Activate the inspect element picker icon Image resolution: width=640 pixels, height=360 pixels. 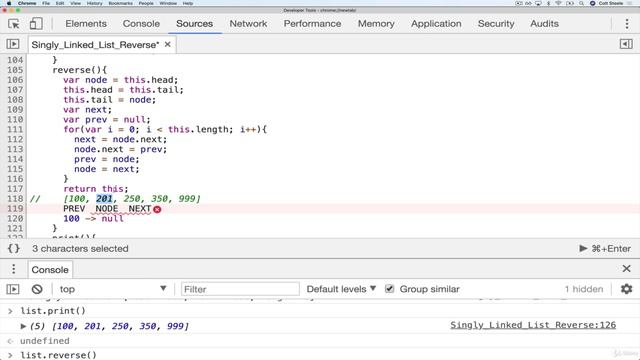(x=13, y=24)
